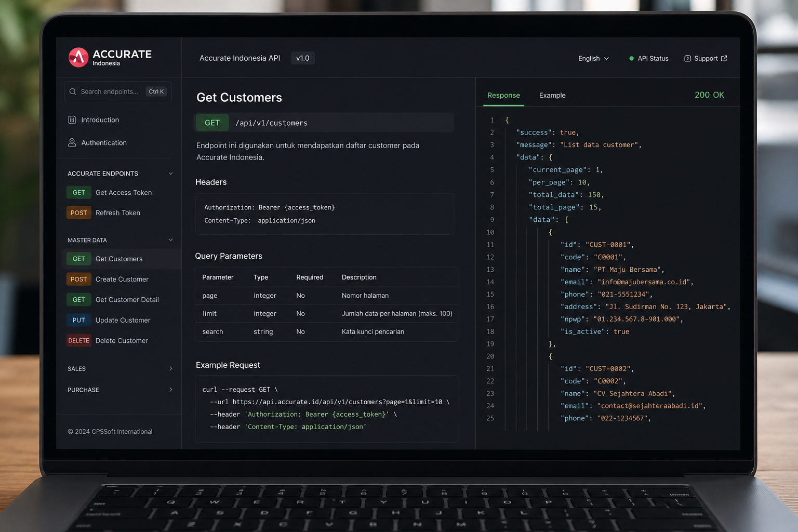Click the limit parameter cell
798x532 pixels.
[x=209, y=314]
